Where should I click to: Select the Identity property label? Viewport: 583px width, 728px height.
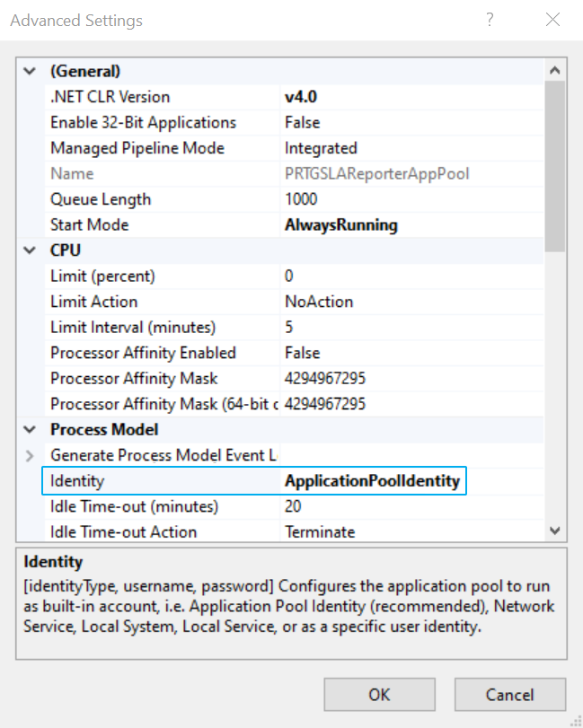(77, 481)
